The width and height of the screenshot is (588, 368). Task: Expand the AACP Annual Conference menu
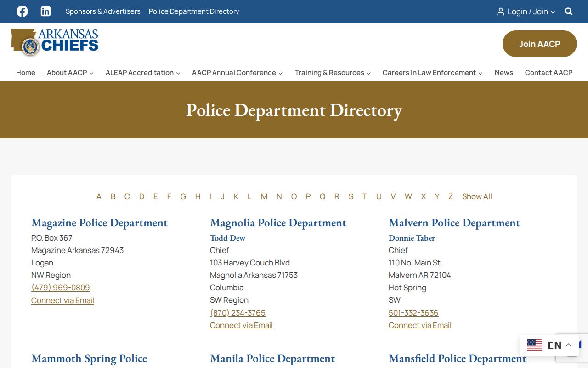pos(237,73)
